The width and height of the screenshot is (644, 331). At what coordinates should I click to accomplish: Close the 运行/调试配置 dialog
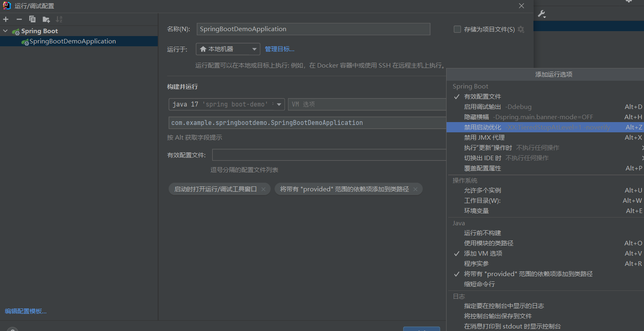pos(522,6)
